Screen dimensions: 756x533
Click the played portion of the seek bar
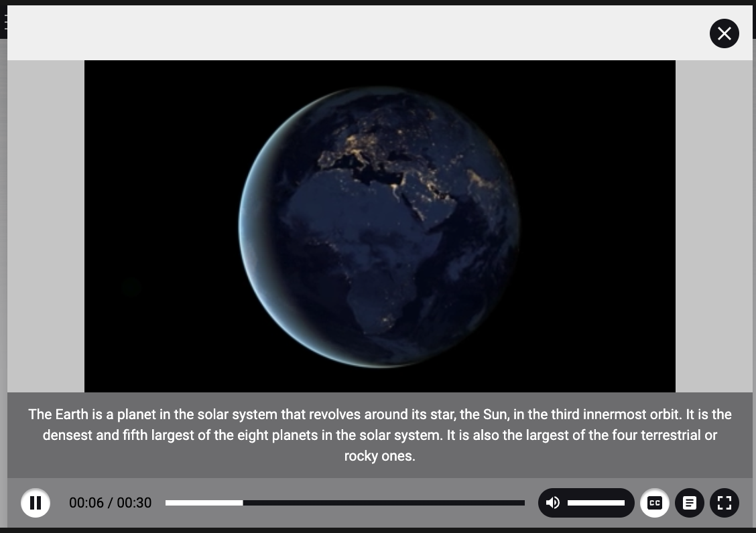coord(204,503)
